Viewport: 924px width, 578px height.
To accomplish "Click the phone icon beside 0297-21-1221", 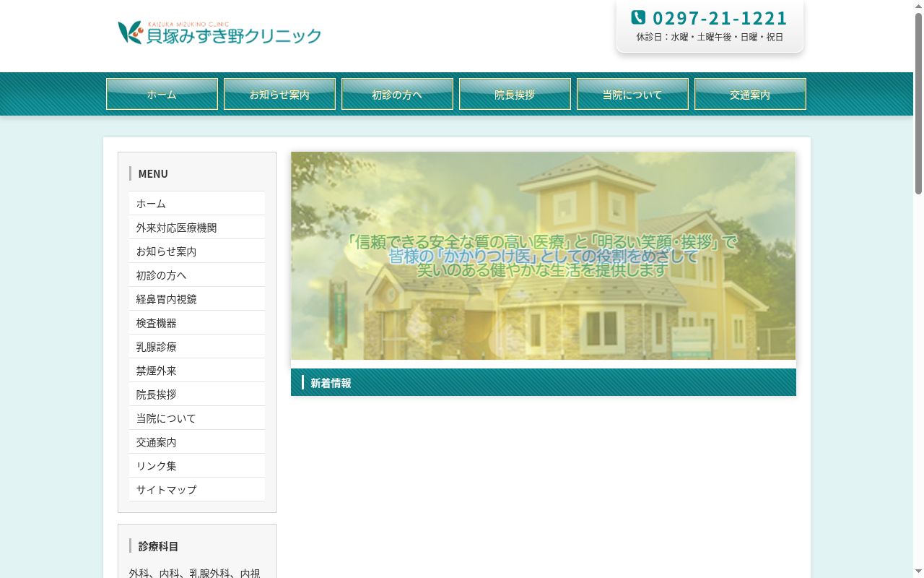I will [638, 17].
